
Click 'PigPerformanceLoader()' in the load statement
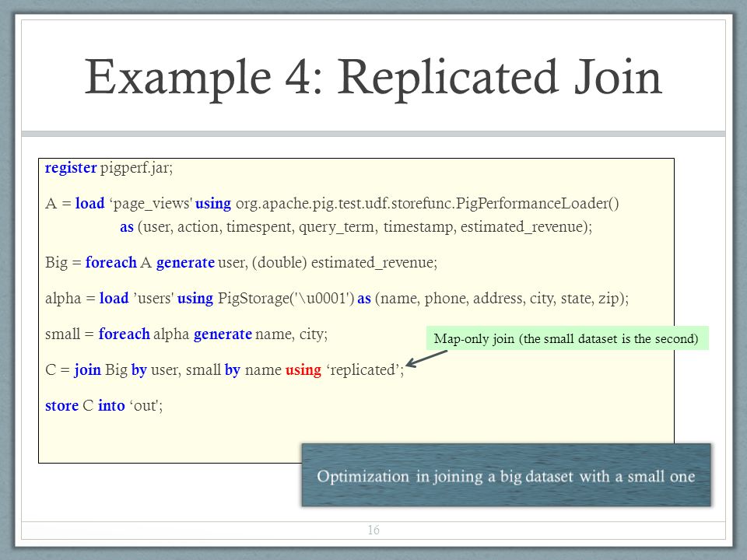click(538, 203)
